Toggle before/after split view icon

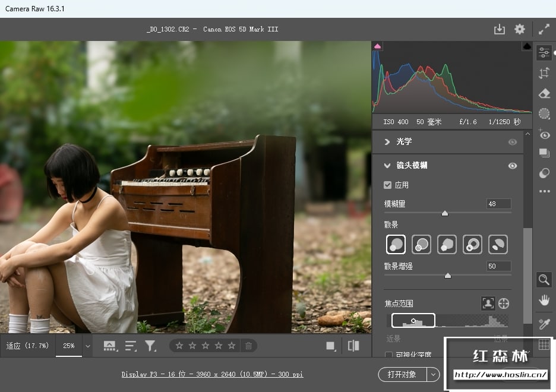coord(353,346)
